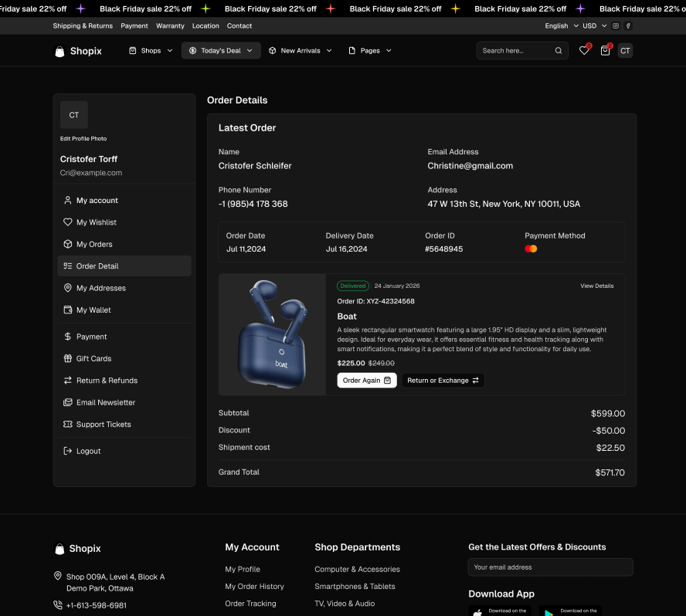Click the Boat earbuds product thumbnail
The width and height of the screenshot is (686, 616).
click(272, 334)
